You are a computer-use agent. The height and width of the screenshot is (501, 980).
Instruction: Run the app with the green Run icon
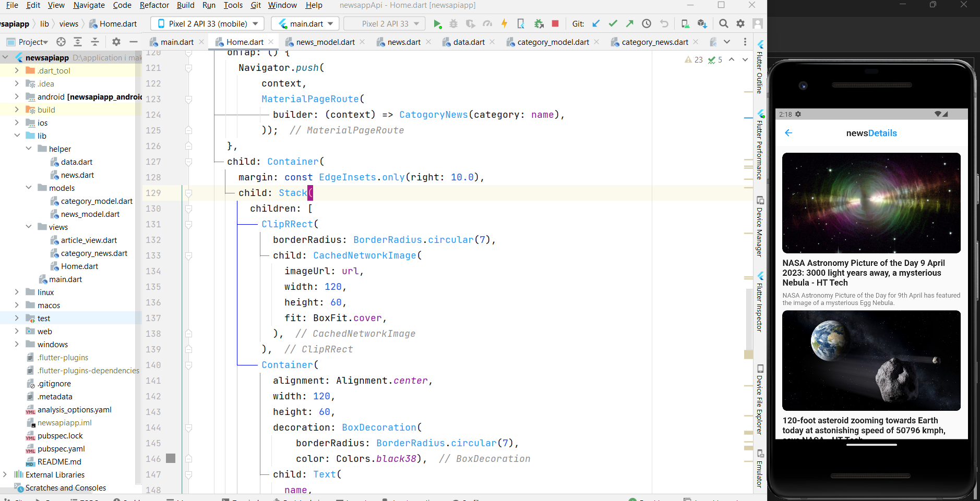[x=438, y=23]
